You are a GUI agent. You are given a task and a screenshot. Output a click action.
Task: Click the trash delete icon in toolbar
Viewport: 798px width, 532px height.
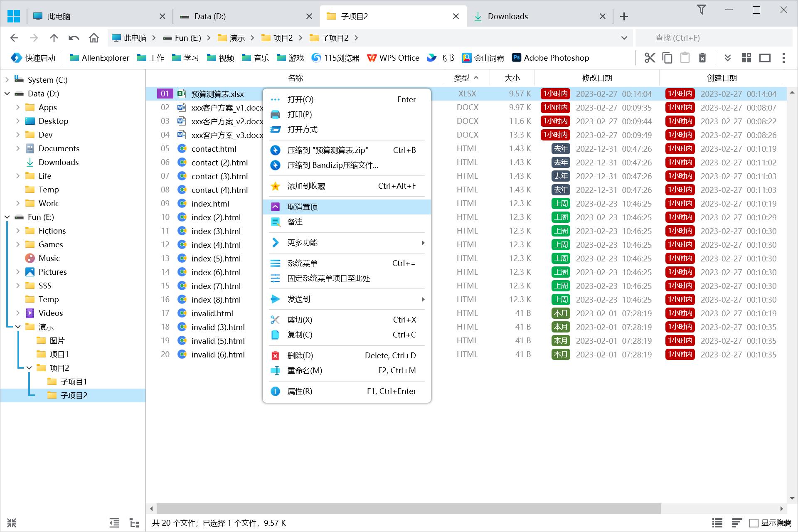click(702, 58)
